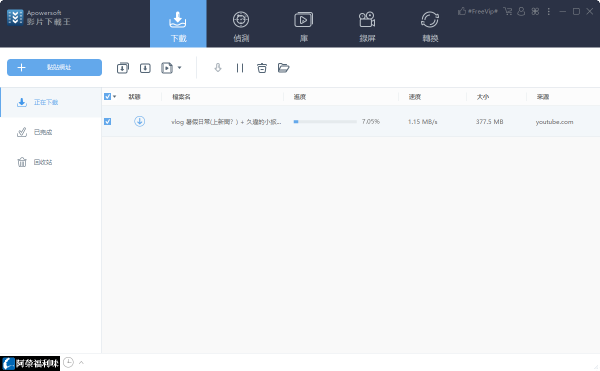Delete the selected task with trash icon
Image resolution: width=600 pixels, height=371 pixels.
click(262, 68)
